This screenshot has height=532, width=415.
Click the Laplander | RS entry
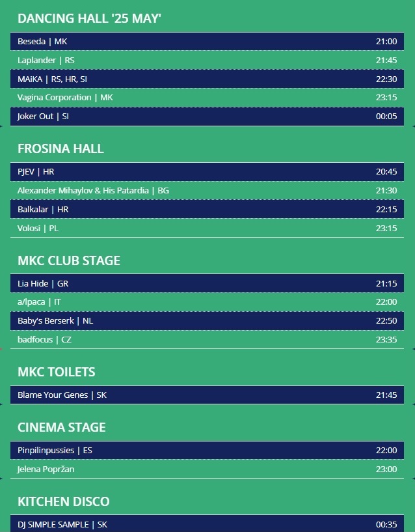click(207, 60)
